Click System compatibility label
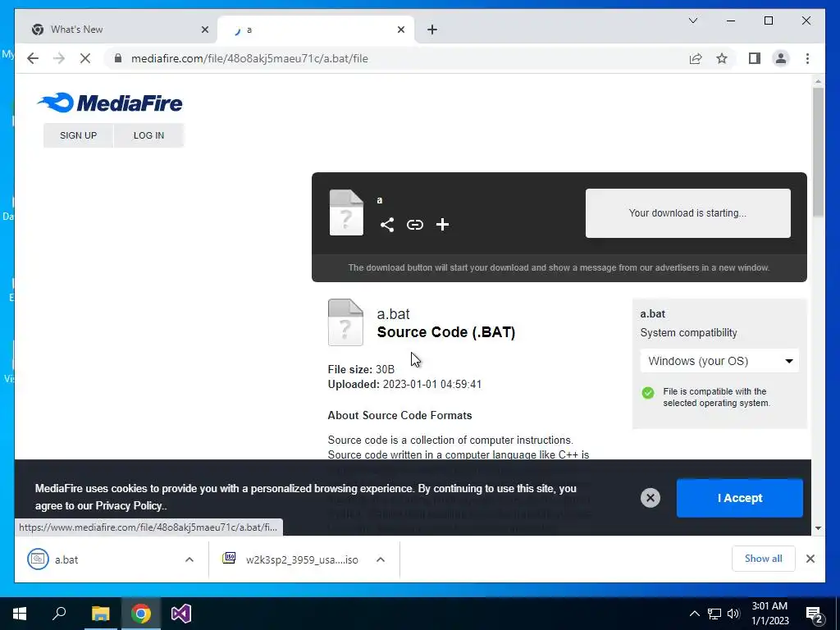840x630 pixels. point(688,333)
